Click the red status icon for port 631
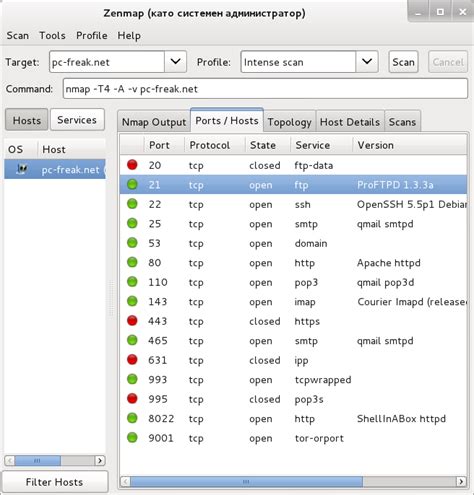474x495 pixels. point(132,360)
